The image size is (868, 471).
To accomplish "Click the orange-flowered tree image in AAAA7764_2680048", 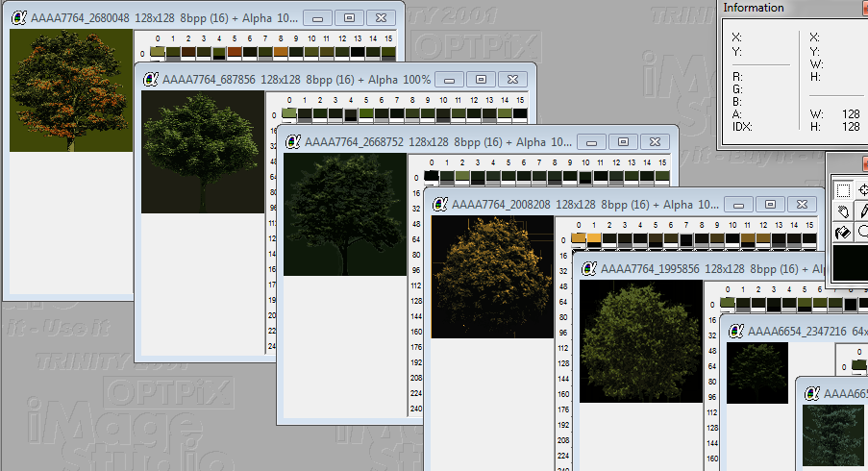I will coord(71,89).
